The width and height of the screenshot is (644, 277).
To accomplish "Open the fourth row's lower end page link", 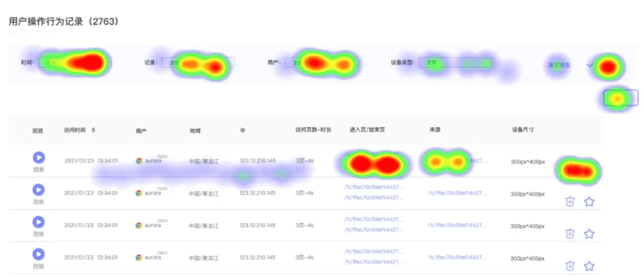I will point(374,262).
